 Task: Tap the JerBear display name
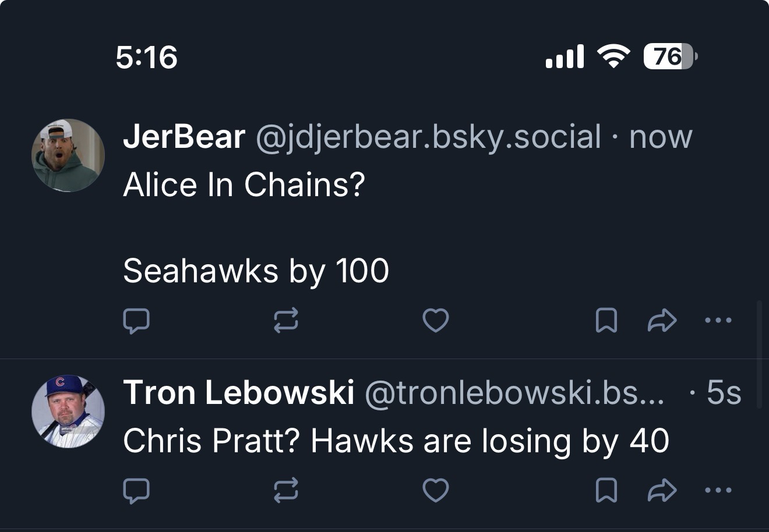[x=184, y=137]
